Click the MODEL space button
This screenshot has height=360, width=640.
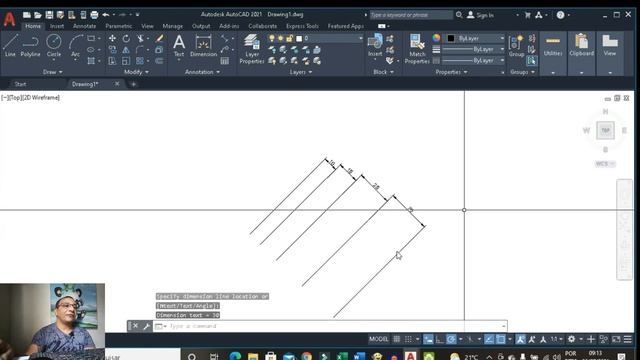point(378,339)
